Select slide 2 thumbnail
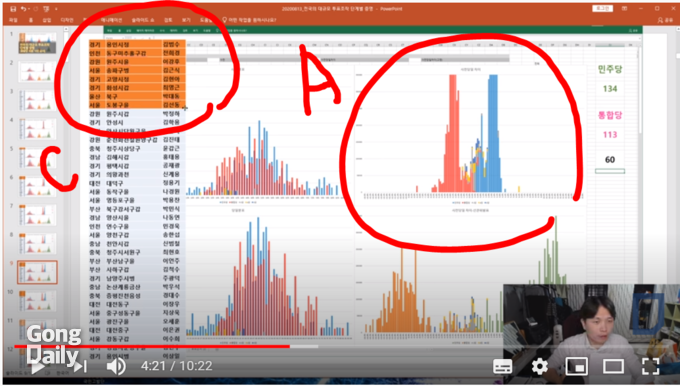680x386 pixels. (x=37, y=72)
